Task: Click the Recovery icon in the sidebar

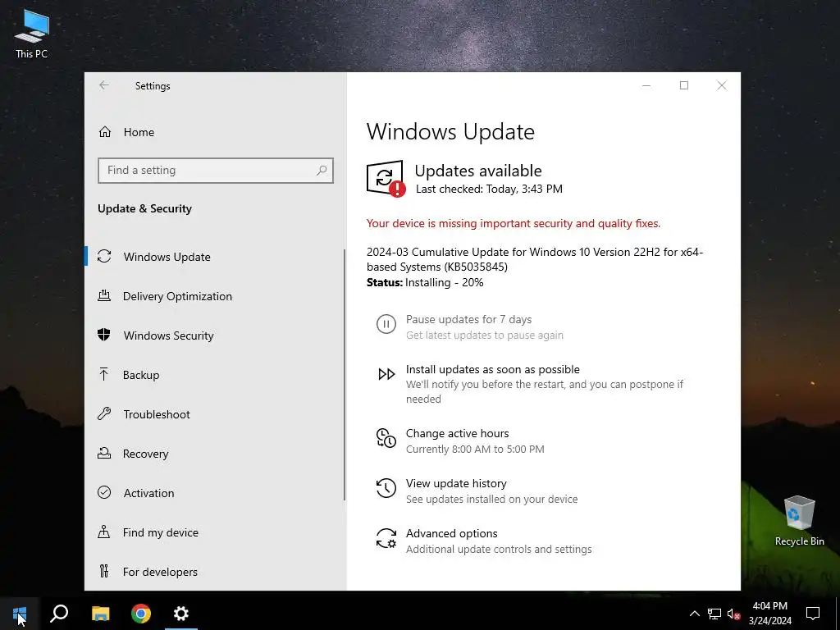Action: pyautogui.click(x=104, y=453)
